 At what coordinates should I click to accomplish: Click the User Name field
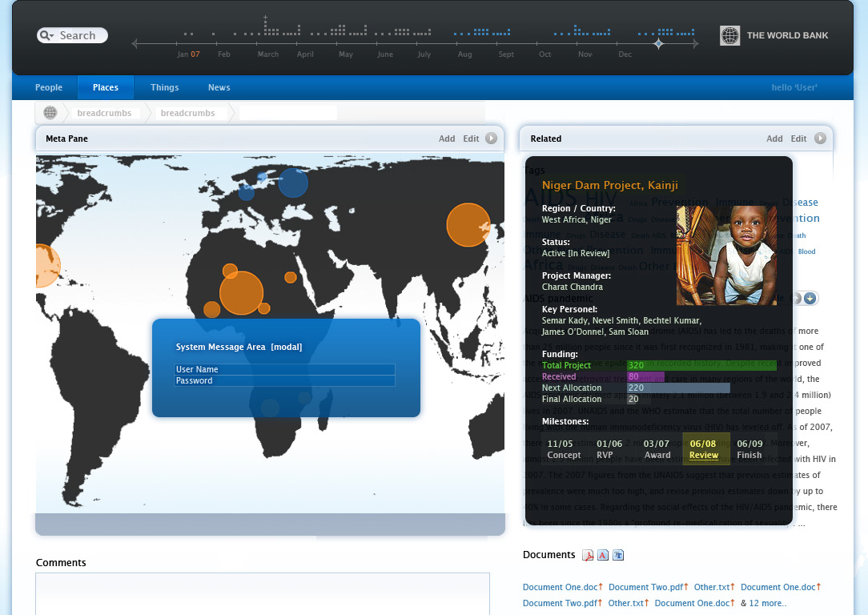coord(284,369)
